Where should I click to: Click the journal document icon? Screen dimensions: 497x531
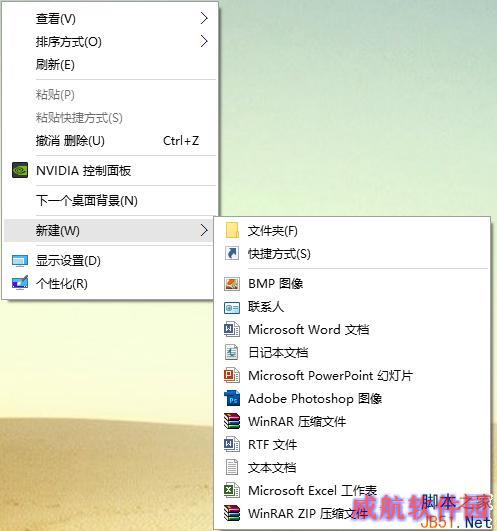pos(232,352)
